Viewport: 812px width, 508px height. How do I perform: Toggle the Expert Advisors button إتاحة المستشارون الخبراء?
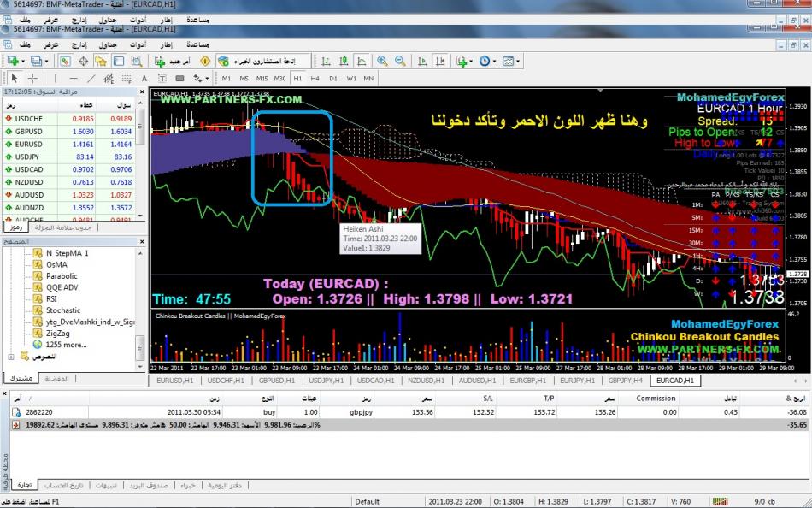click(x=263, y=62)
